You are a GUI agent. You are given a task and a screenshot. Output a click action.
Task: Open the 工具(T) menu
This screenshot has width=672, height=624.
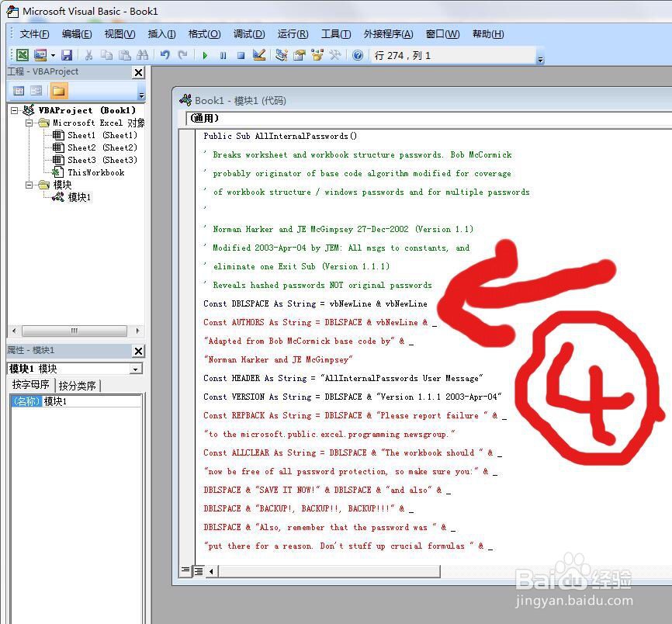[336, 34]
